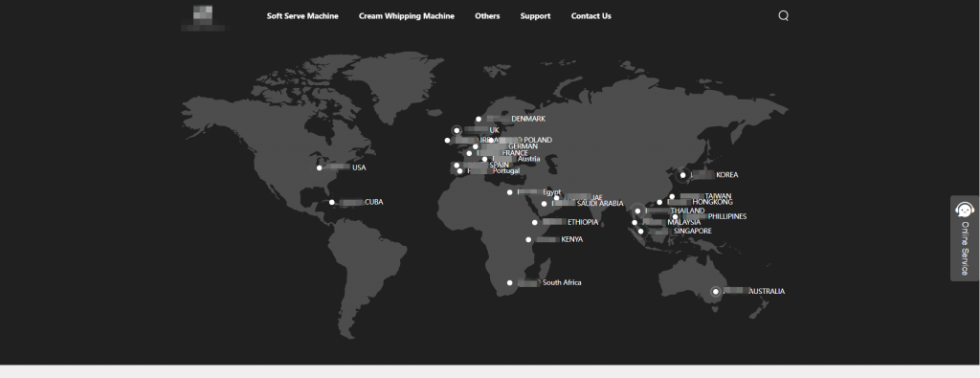Open the Soft Serve Machine menu

point(302,16)
